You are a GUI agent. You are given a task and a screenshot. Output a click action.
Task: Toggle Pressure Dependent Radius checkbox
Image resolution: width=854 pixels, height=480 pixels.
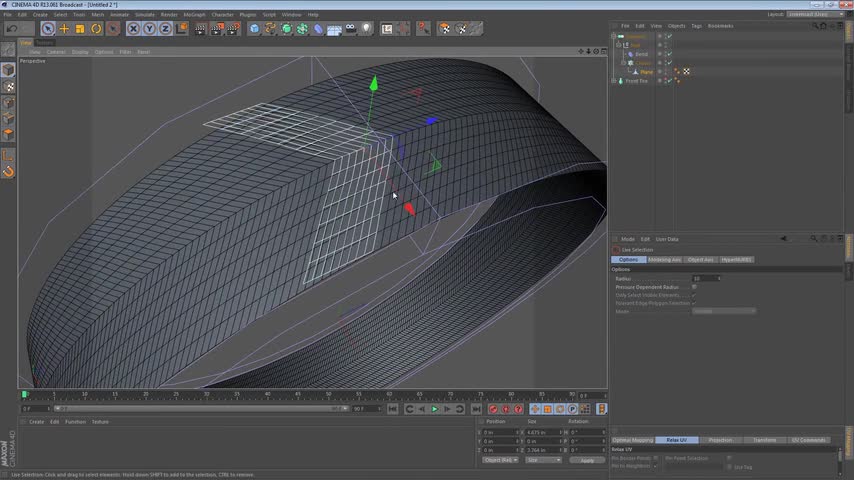pyautogui.click(x=694, y=287)
